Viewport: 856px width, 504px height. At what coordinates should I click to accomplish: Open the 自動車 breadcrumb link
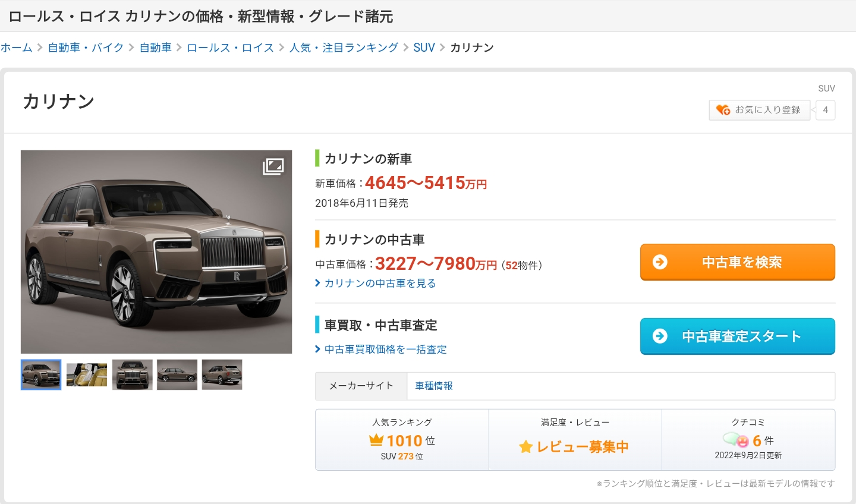[x=156, y=48]
